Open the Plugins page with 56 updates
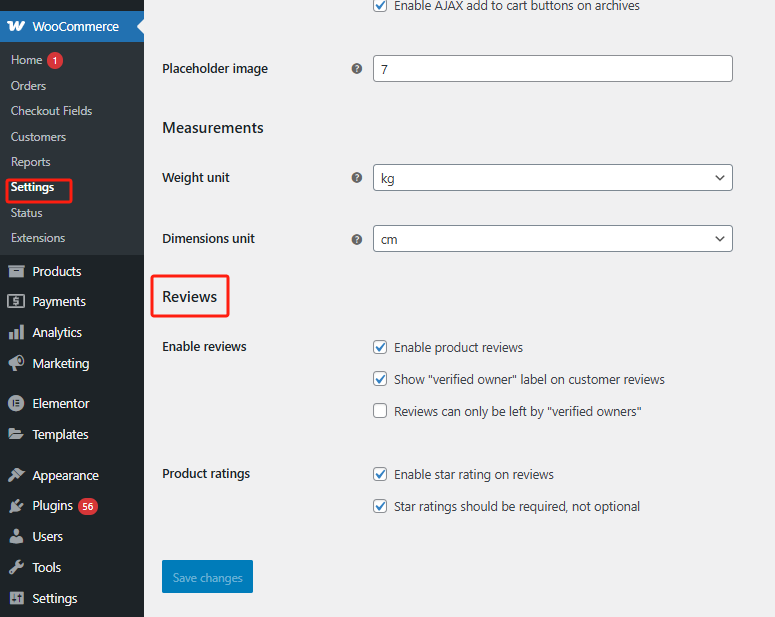The width and height of the screenshot is (775, 617). coord(53,506)
